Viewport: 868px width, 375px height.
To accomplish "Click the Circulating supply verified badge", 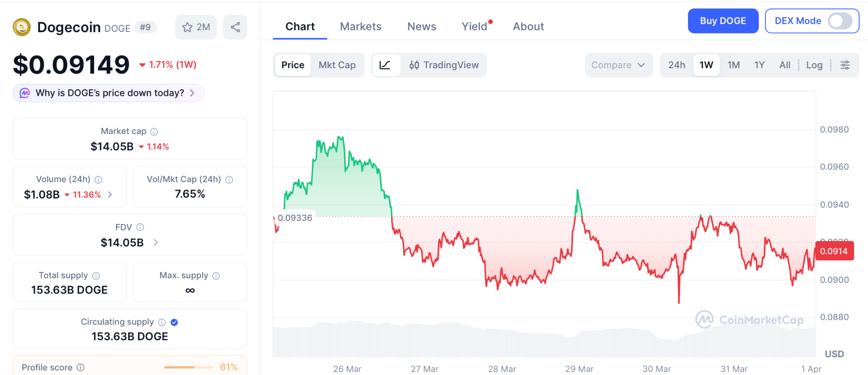I will [x=174, y=322].
